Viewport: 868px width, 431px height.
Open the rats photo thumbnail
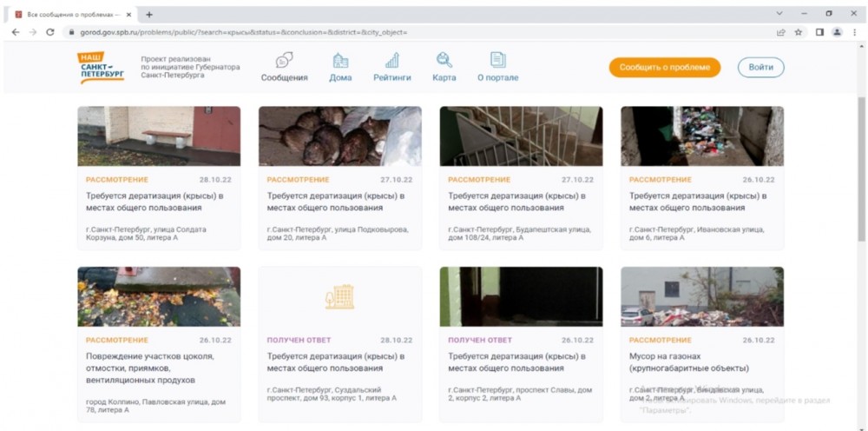(339, 136)
